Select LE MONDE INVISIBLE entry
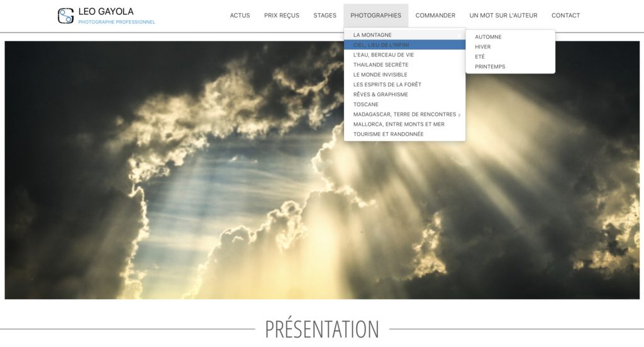This screenshot has height=347, width=644. (x=404, y=74)
